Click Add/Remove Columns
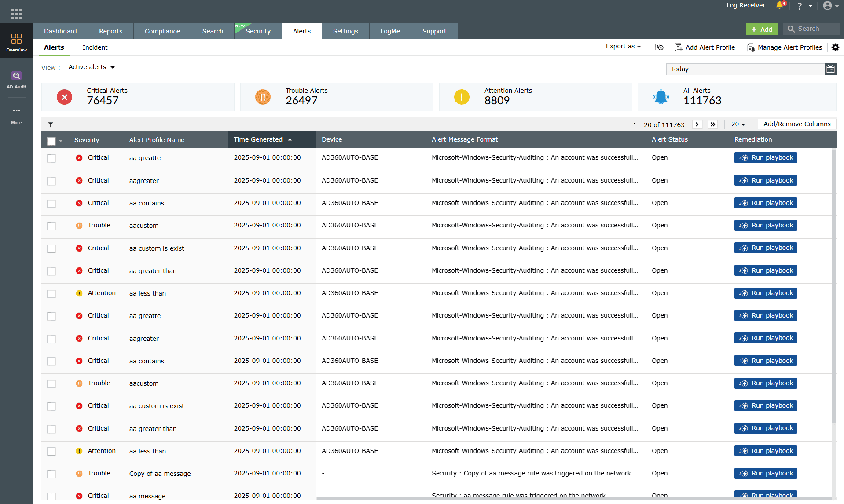The height and width of the screenshot is (504, 844). coord(796,124)
